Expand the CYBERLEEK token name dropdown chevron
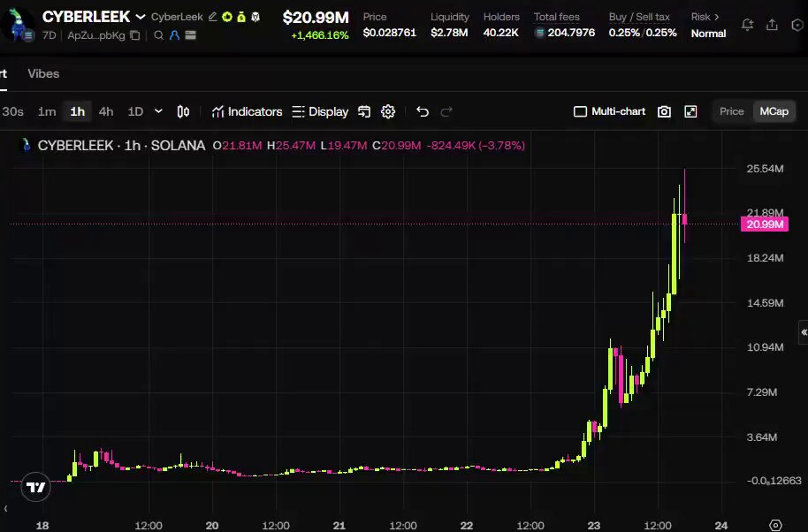This screenshot has height=532, width=808. point(141,17)
